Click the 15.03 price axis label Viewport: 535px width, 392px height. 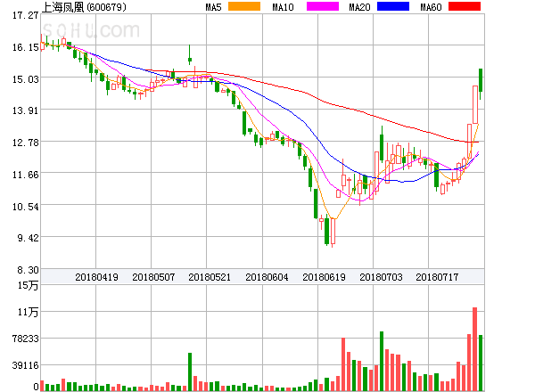26,79
